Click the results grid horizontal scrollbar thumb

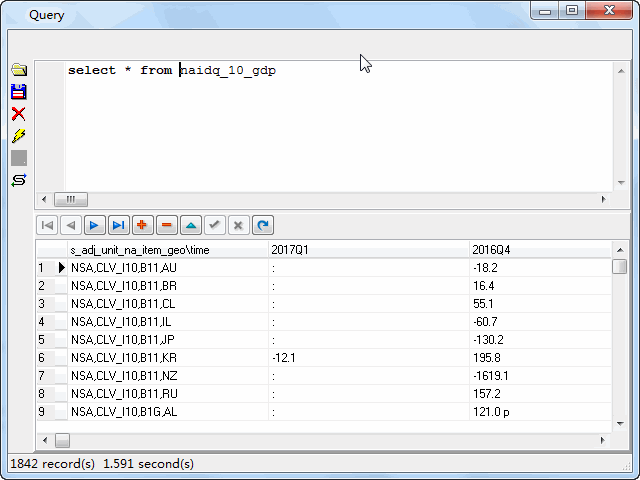tap(62, 440)
